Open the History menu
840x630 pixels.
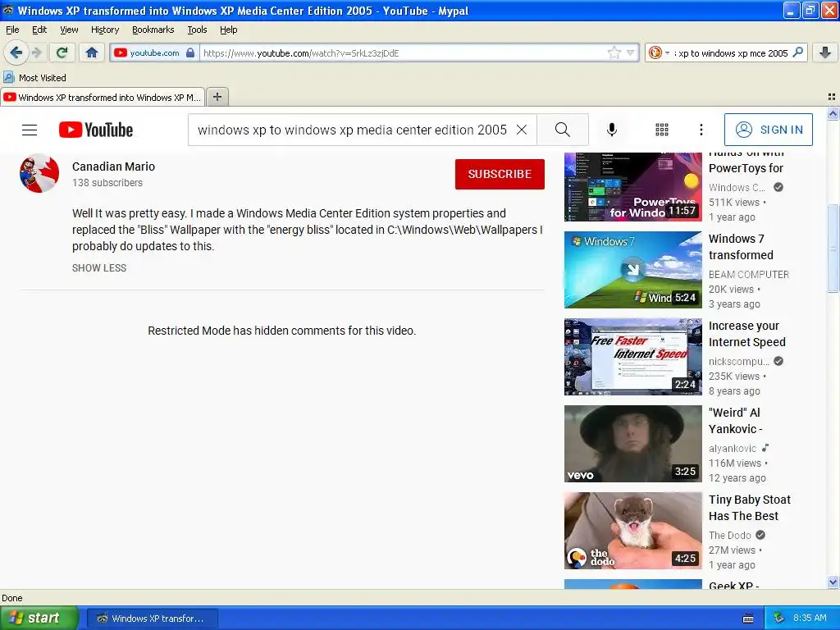coord(105,30)
